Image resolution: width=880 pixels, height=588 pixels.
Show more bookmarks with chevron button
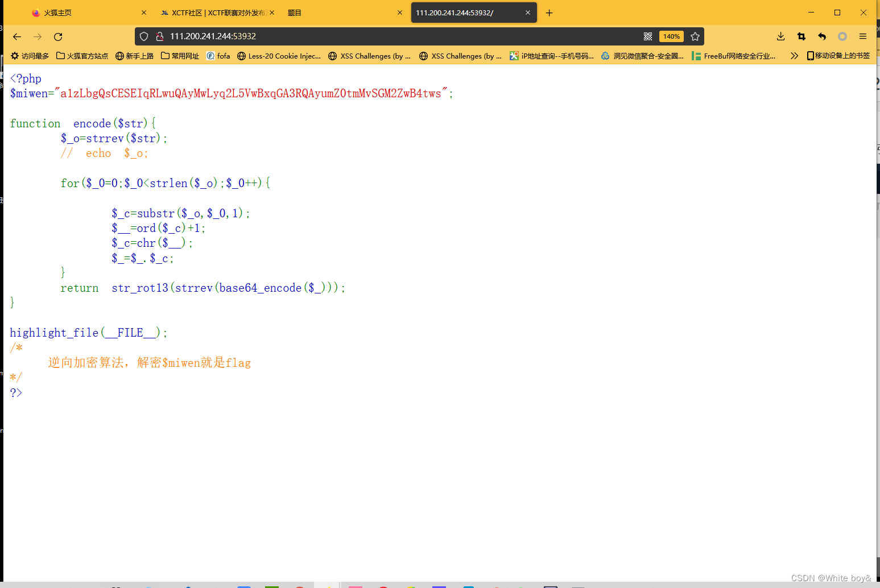pos(794,56)
